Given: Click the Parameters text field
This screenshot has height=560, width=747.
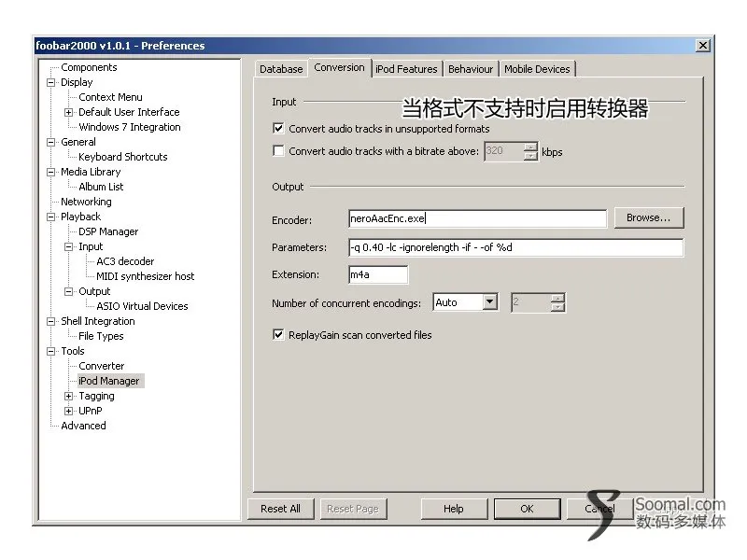Looking at the screenshot, I should tap(516, 247).
